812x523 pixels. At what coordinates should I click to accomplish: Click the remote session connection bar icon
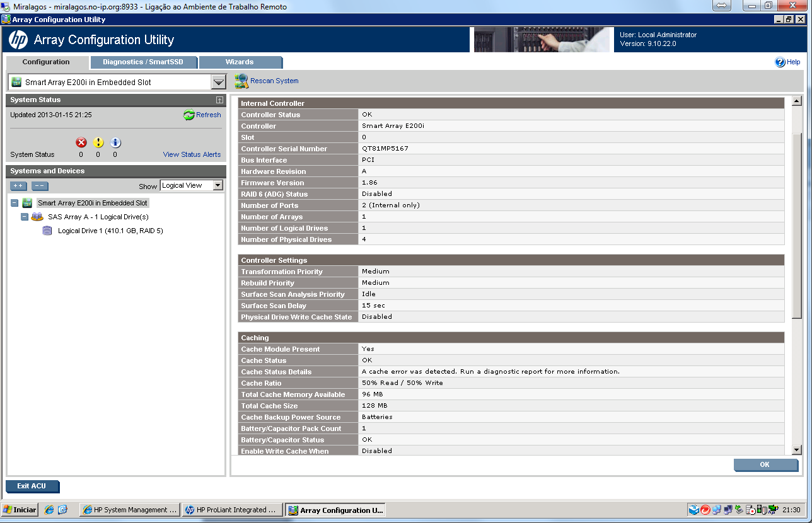tap(722, 6)
